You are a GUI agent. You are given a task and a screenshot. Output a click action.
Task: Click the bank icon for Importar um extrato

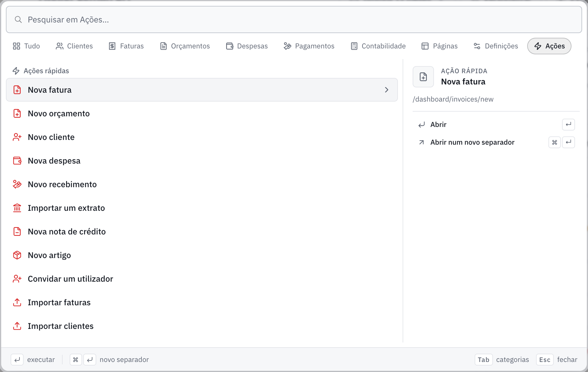17,208
